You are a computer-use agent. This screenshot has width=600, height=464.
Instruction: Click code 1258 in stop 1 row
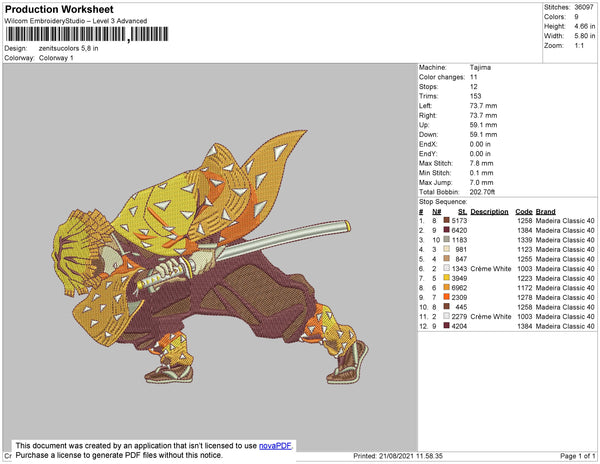pos(525,221)
